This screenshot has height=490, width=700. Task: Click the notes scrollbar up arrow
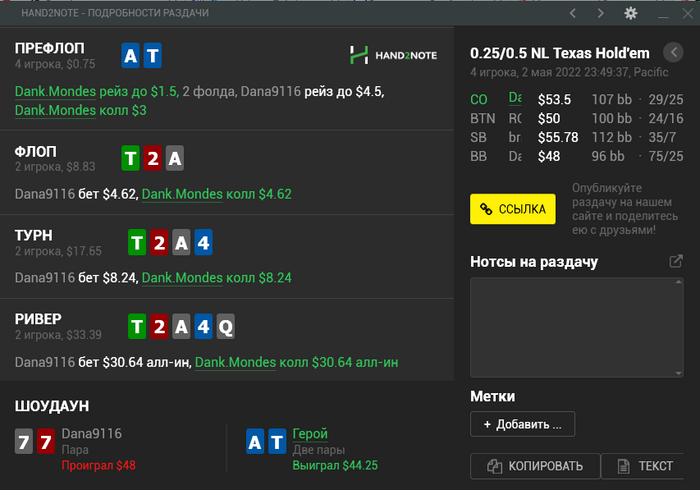[x=679, y=282]
